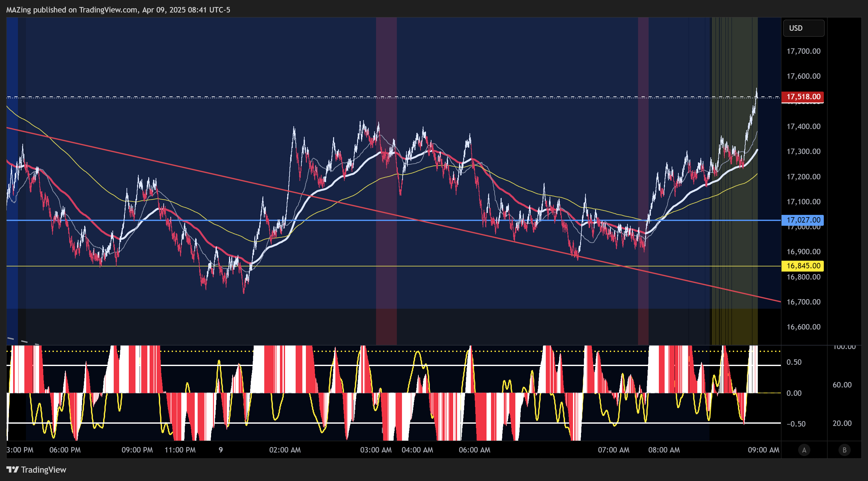
Task: Click the −0.50 oscillator scale label
Action: click(796, 424)
